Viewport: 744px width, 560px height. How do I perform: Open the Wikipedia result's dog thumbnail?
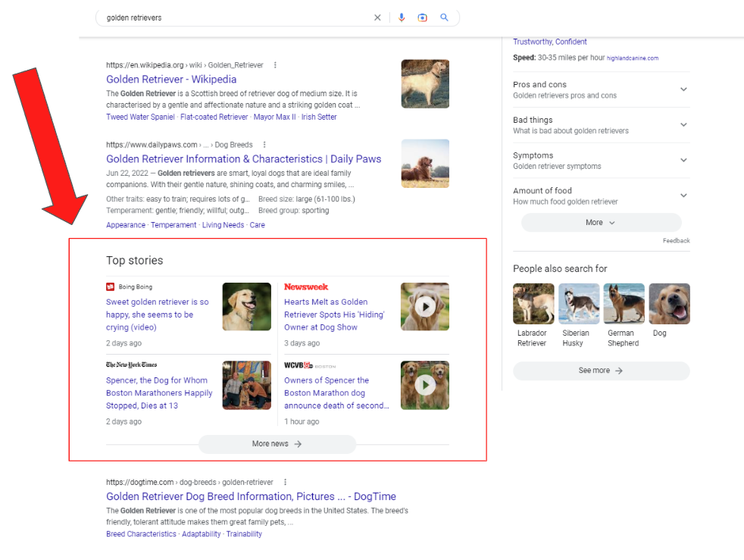425,84
